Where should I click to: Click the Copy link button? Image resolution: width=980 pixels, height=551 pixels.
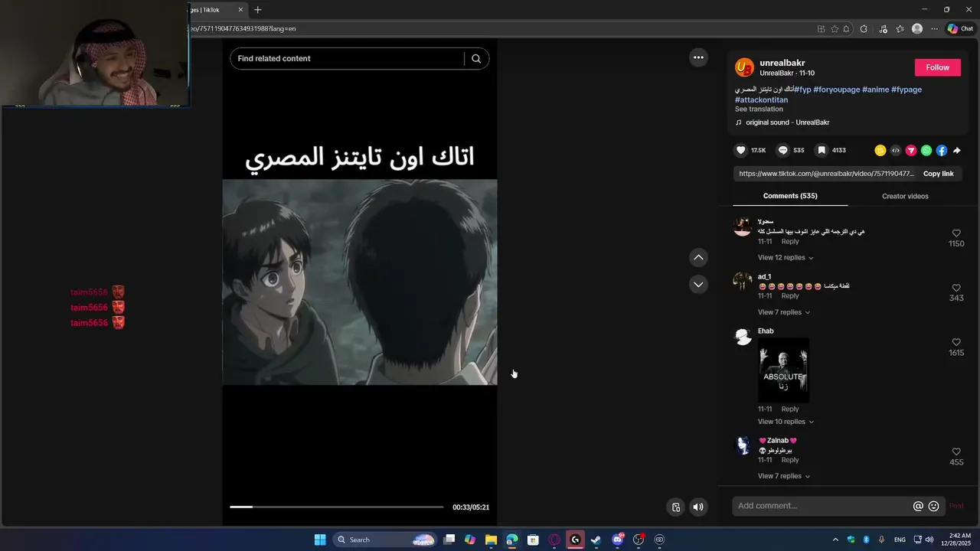938,174
